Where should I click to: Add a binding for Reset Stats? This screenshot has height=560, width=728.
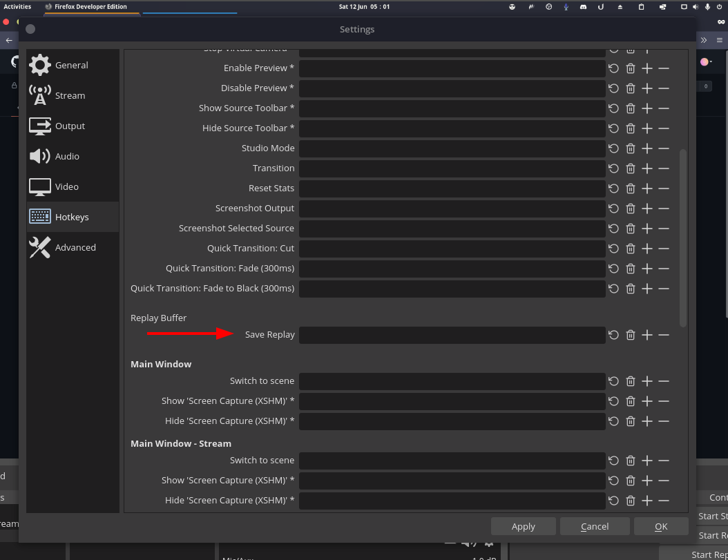click(647, 188)
